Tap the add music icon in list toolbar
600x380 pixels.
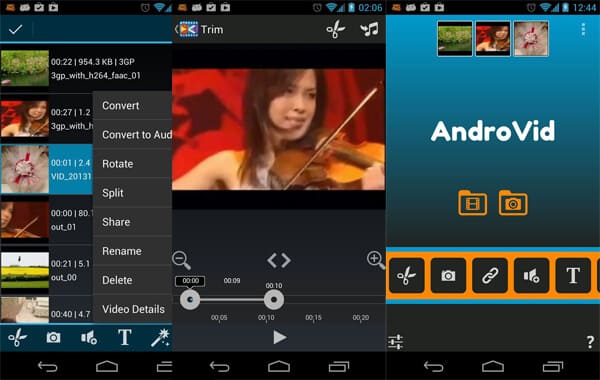pyautogui.click(x=89, y=338)
